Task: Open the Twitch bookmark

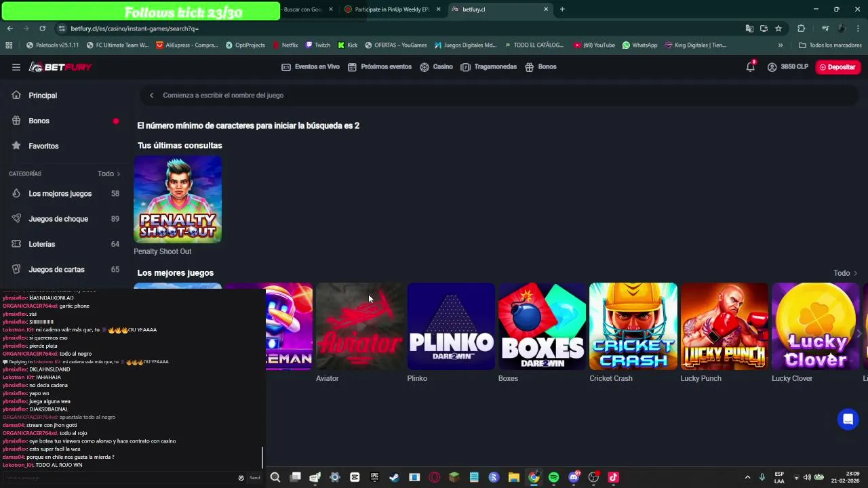Action: tap(317, 45)
